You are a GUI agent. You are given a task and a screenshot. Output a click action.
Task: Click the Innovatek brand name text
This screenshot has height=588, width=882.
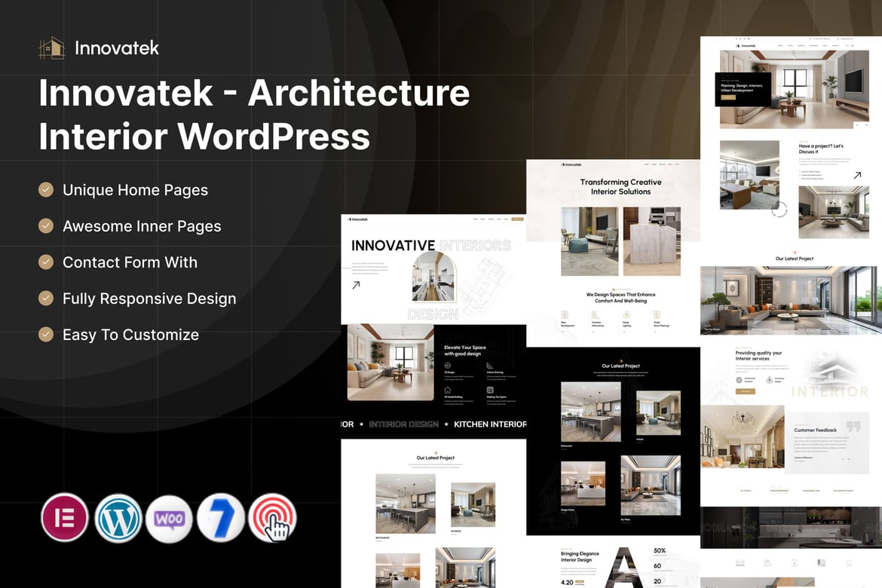coord(117,48)
